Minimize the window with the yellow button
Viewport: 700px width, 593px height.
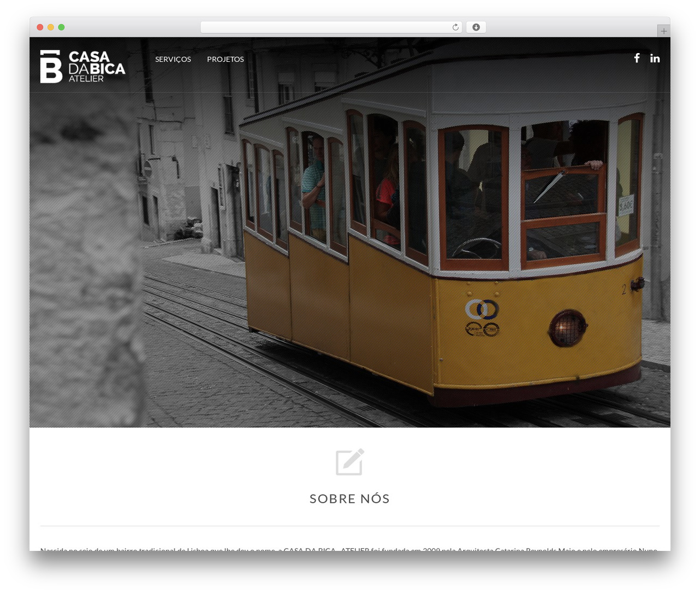tap(50, 27)
